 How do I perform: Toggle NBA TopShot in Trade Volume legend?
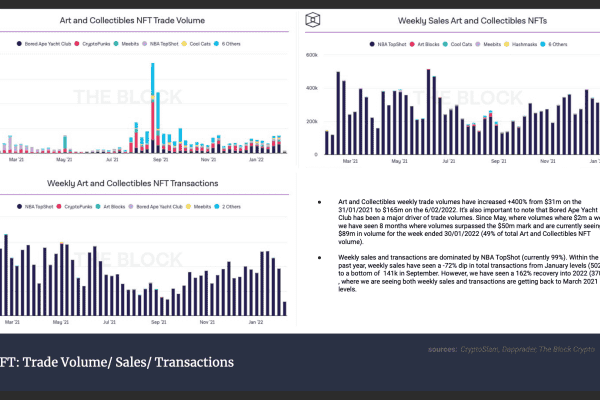pos(160,44)
